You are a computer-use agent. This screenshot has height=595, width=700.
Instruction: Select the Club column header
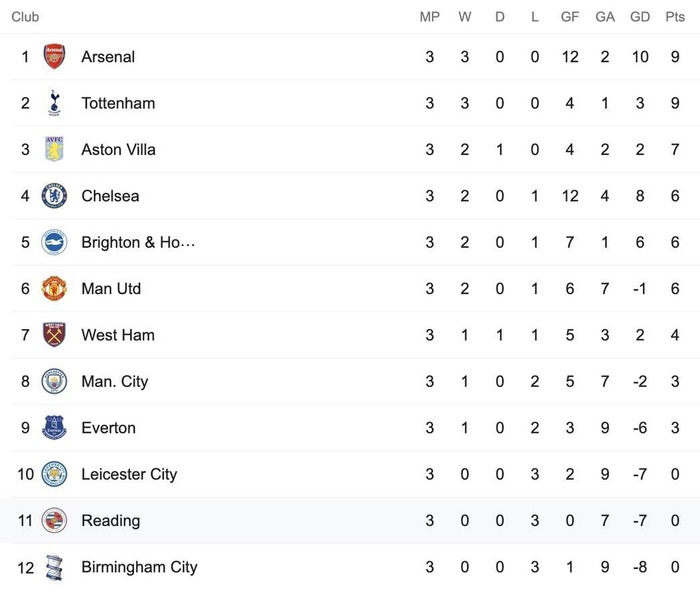25,17
